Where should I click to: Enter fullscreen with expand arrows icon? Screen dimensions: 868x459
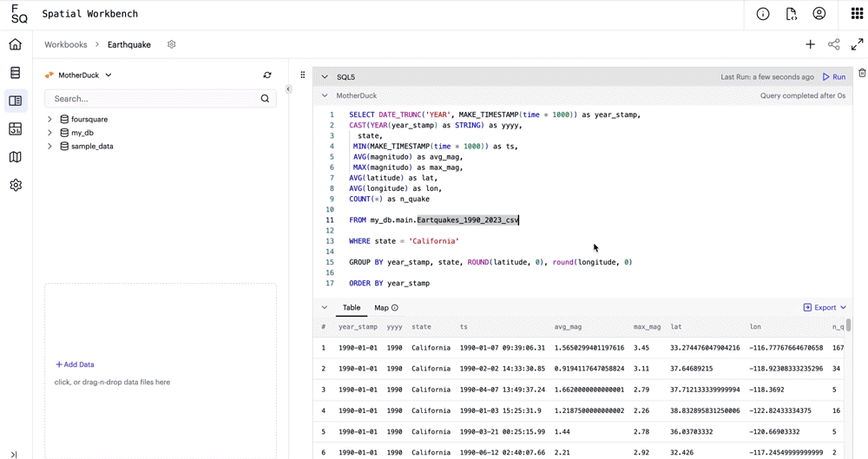[x=858, y=44]
